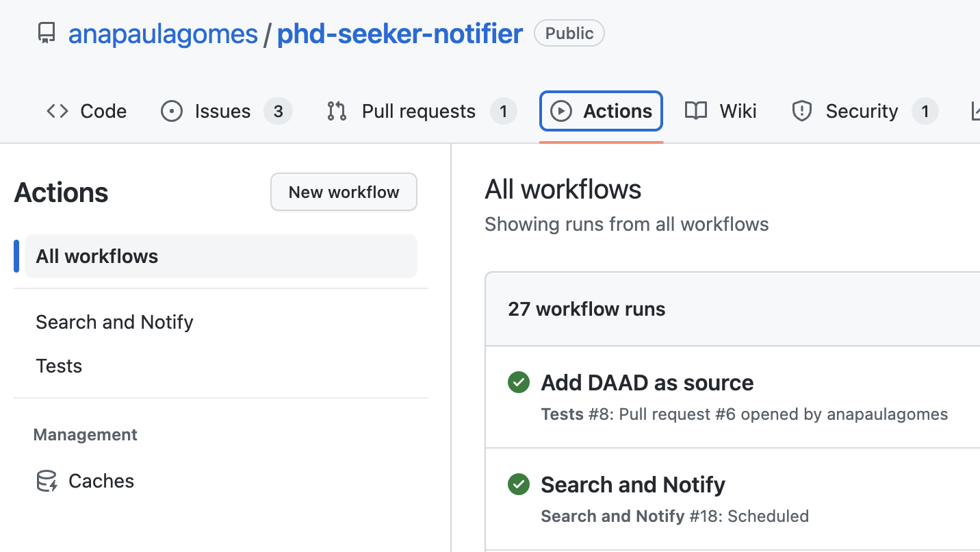
Task: Select All workflows in the sidebar
Action: pyautogui.click(x=221, y=256)
